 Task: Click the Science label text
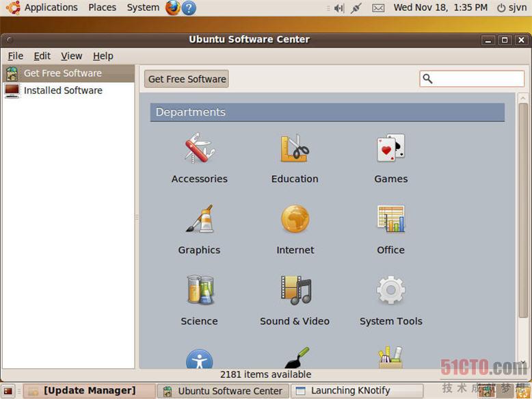coord(199,321)
